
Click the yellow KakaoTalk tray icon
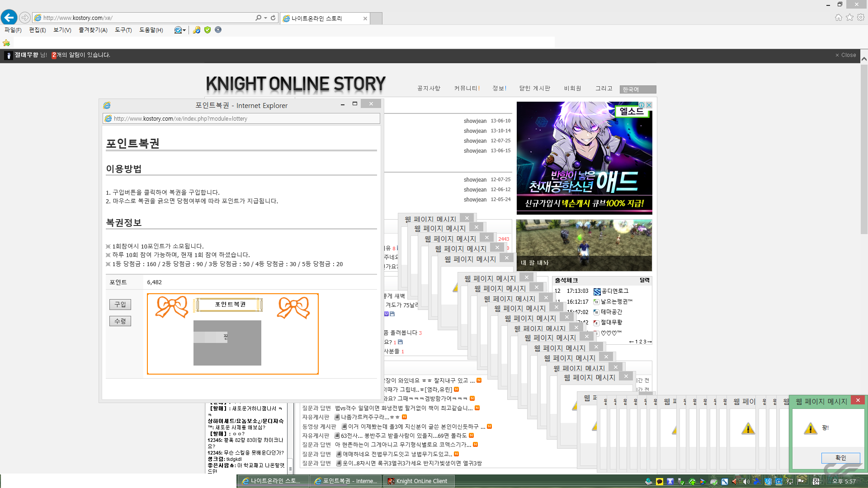click(x=660, y=482)
